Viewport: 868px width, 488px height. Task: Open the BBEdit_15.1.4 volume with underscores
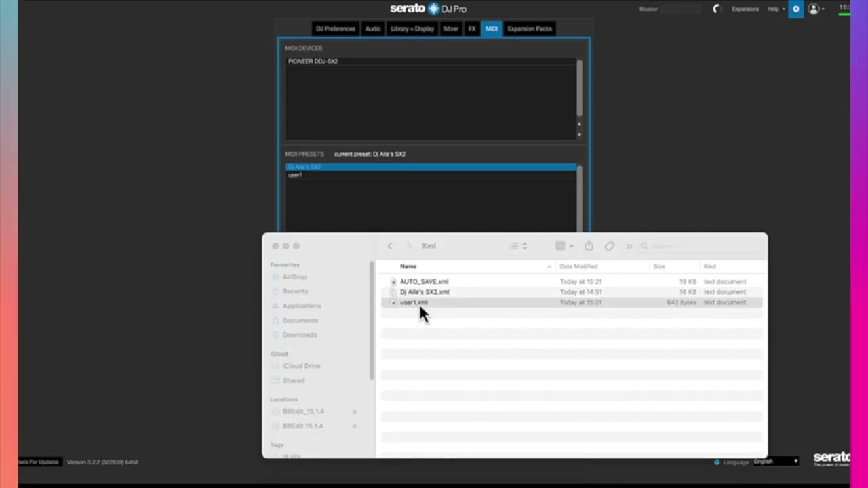coord(303,411)
